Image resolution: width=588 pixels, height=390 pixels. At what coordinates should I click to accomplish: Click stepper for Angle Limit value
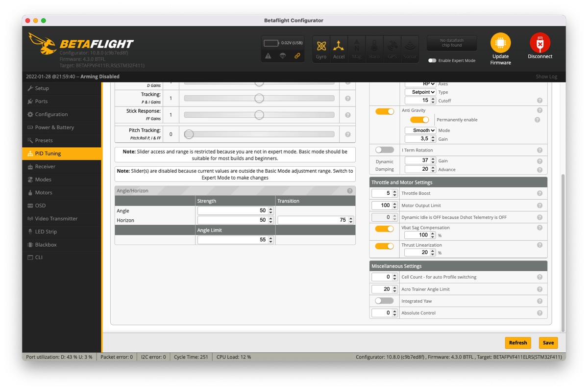click(x=271, y=240)
